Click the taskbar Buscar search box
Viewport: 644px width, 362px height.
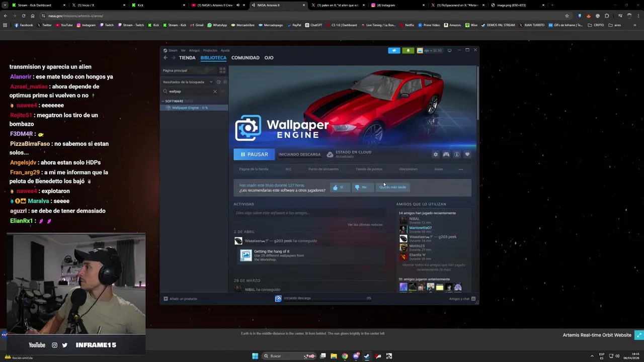pyautogui.click(x=289, y=356)
